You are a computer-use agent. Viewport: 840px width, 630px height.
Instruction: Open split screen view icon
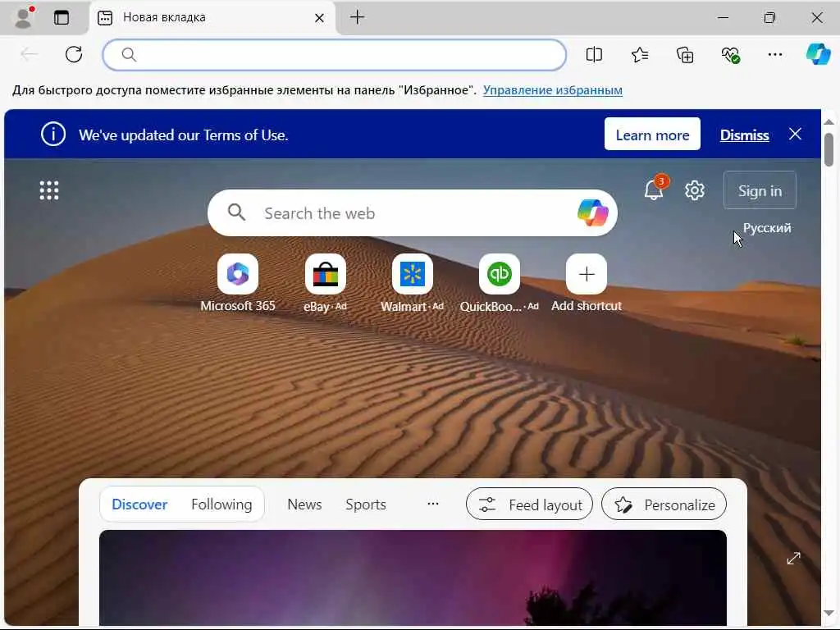click(x=594, y=54)
